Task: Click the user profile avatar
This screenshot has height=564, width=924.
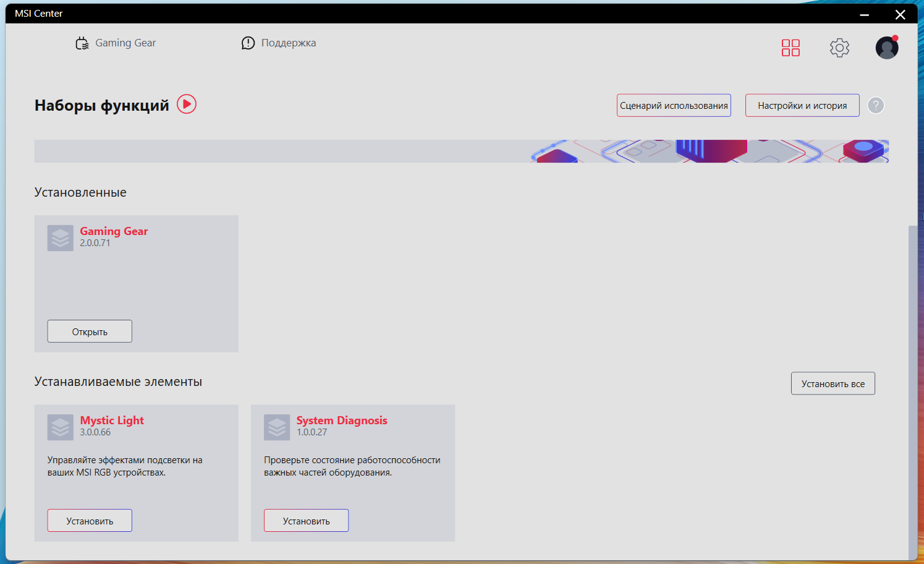Action: pyautogui.click(x=887, y=48)
